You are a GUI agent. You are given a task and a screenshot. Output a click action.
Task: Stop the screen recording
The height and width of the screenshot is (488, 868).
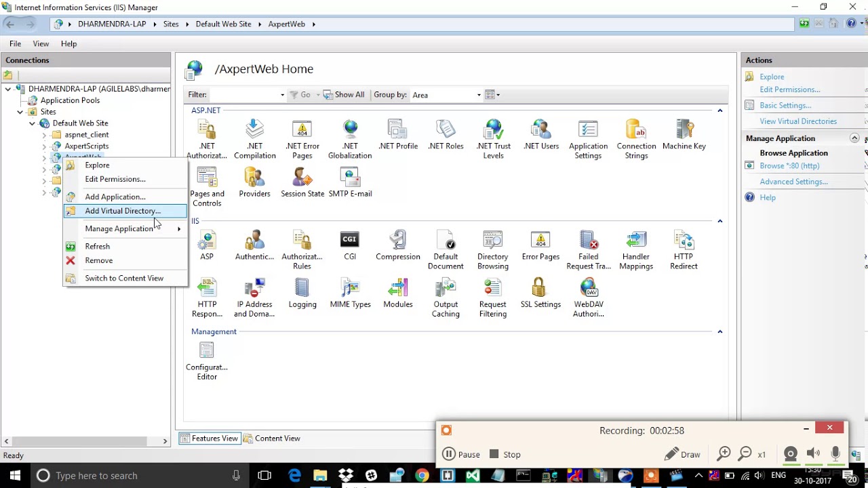(505, 454)
